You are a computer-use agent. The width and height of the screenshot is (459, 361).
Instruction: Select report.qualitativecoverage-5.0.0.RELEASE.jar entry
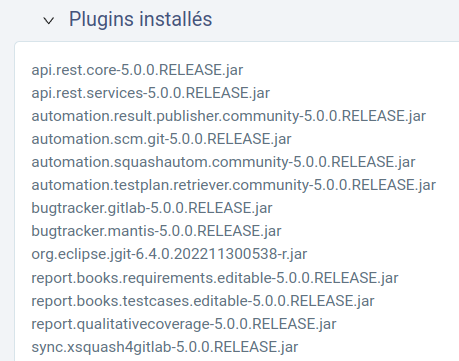click(184, 324)
